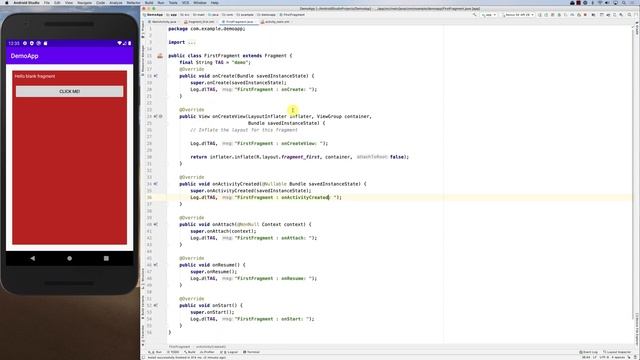The image size is (640, 360).
Task: Click the Wi-Fi icon in macOS menu bar
Action: click(x=600, y=2)
